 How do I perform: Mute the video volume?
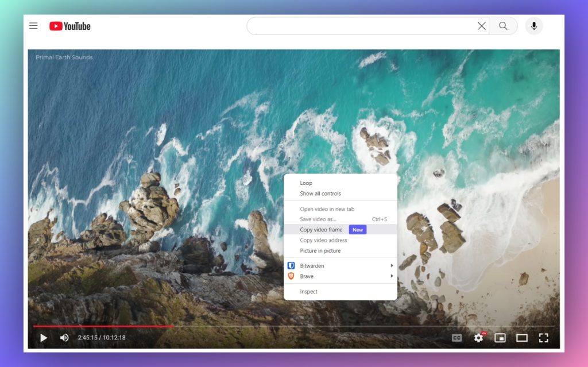point(64,338)
